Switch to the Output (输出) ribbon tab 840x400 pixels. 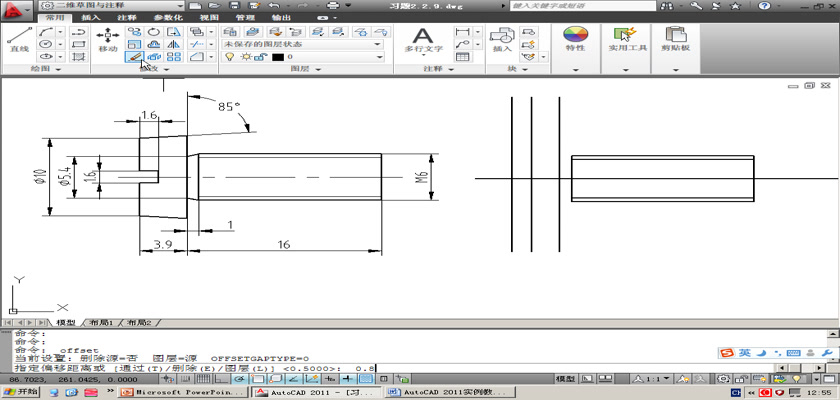tap(281, 18)
